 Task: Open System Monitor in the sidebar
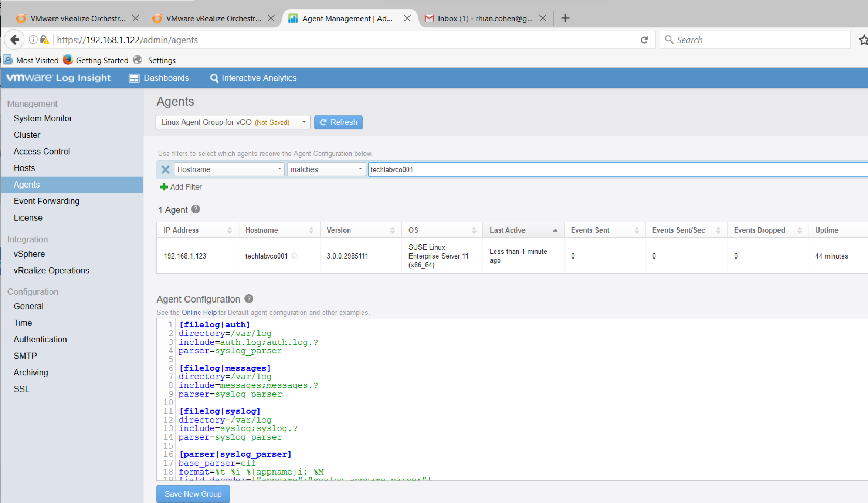coord(43,118)
